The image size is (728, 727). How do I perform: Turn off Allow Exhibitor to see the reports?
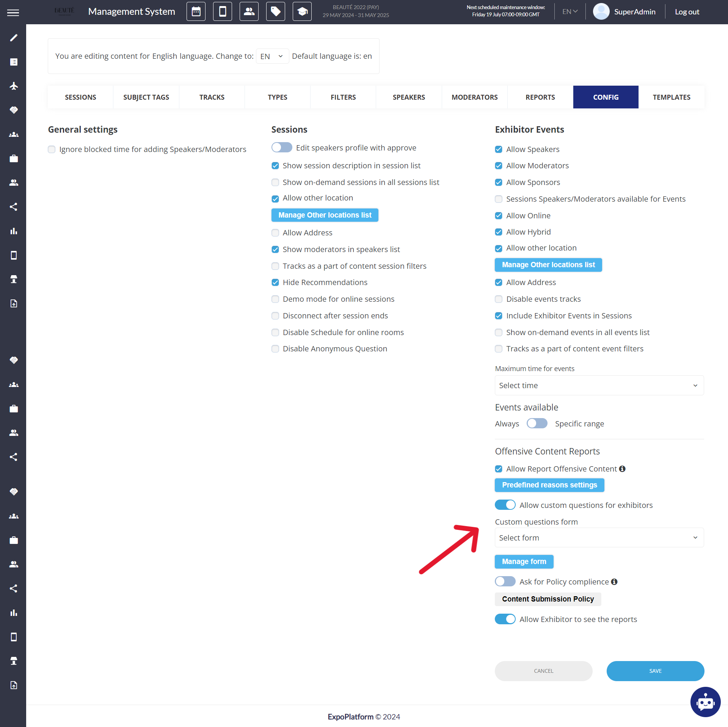[505, 619]
